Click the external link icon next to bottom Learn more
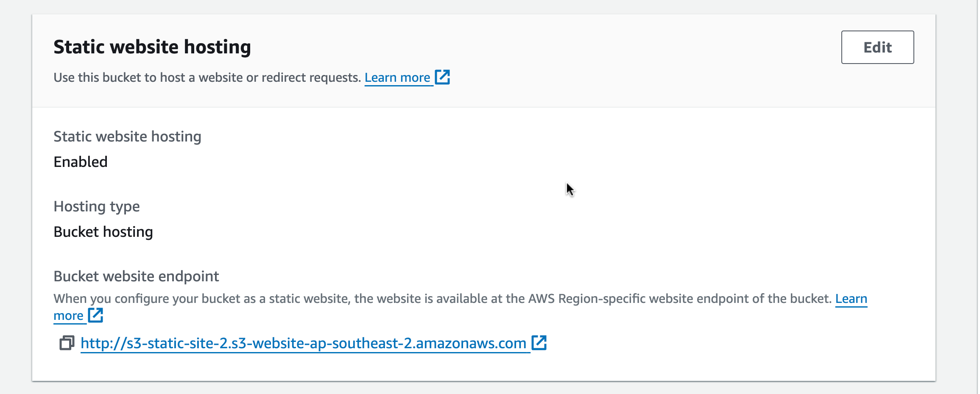Screen dimensions: 980x394 point(96,315)
